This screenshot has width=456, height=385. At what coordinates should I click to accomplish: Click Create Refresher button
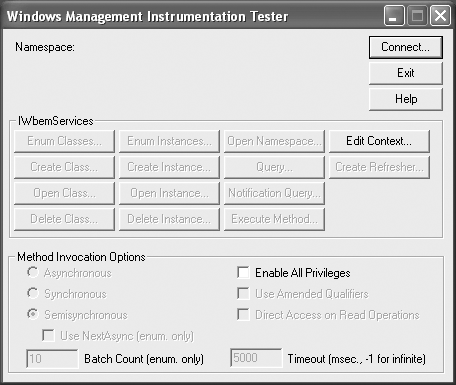click(379, 167)
